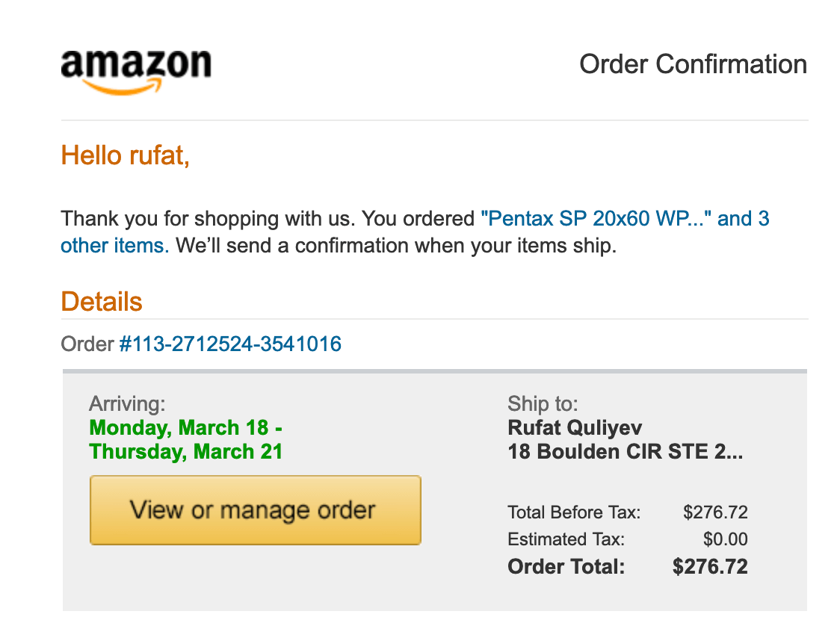
Task: Click the Amazon logo
Action: pyautogui.click(x=136, y=72)
